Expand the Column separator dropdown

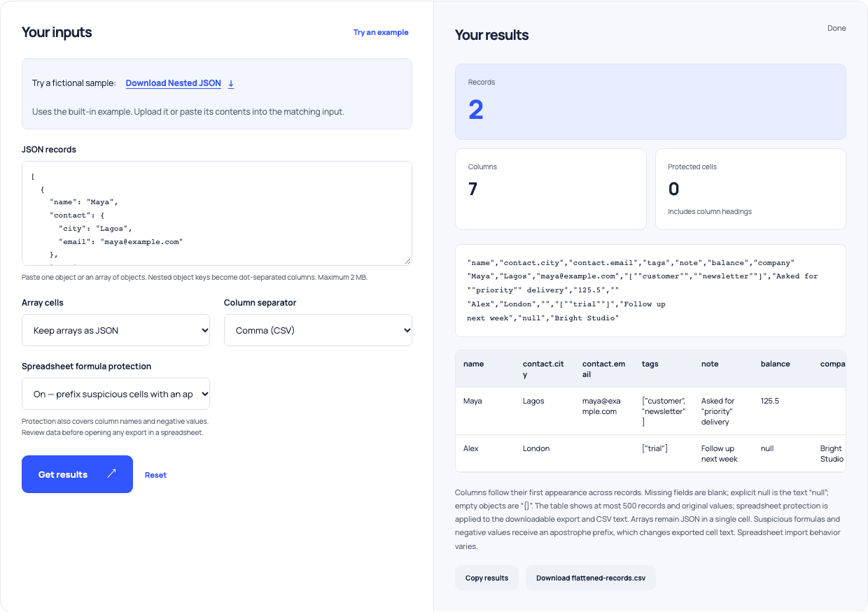point(318,330)
